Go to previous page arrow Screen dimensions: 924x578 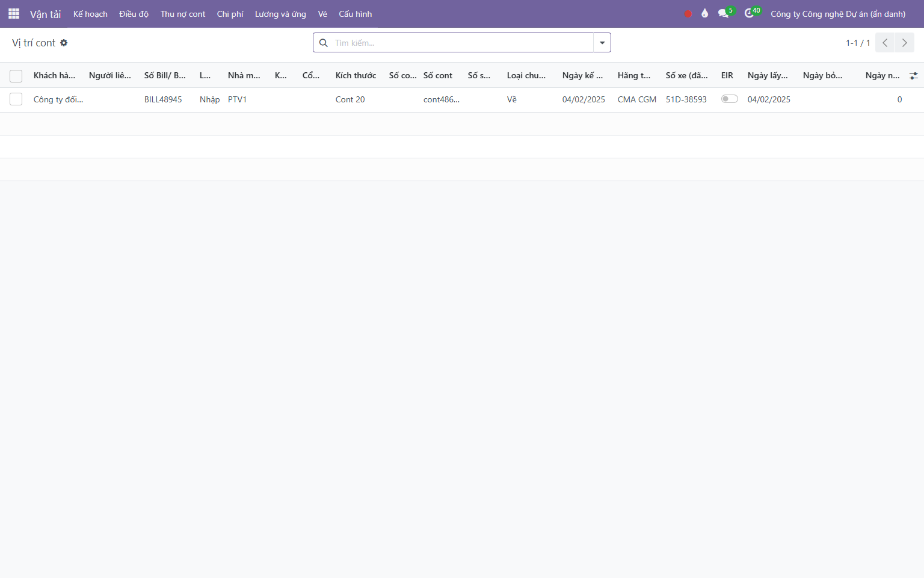point(885,43)
